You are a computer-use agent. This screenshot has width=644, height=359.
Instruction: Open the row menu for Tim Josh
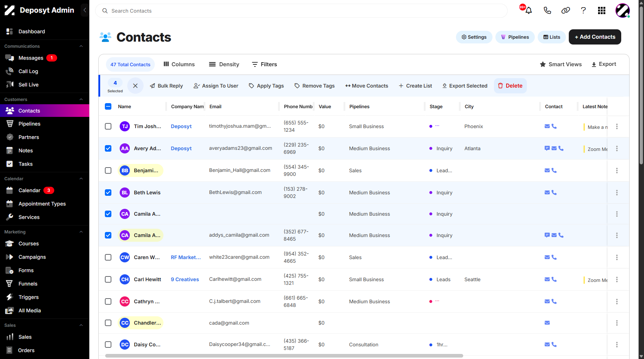[617, 127]
